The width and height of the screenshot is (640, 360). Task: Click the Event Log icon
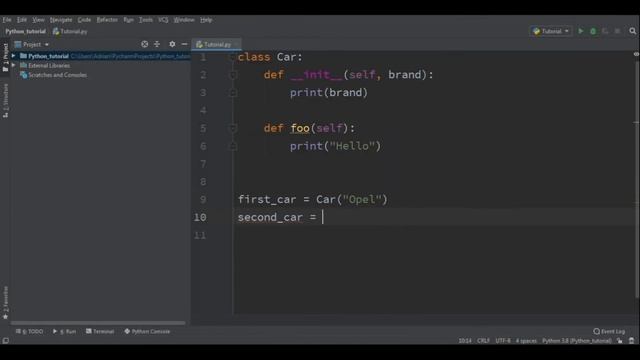[x=596, y=331]
